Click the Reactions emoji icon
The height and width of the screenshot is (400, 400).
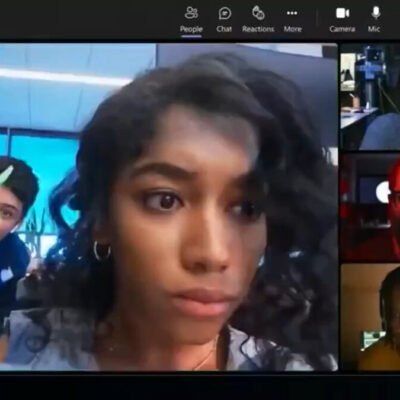(258, 13)
